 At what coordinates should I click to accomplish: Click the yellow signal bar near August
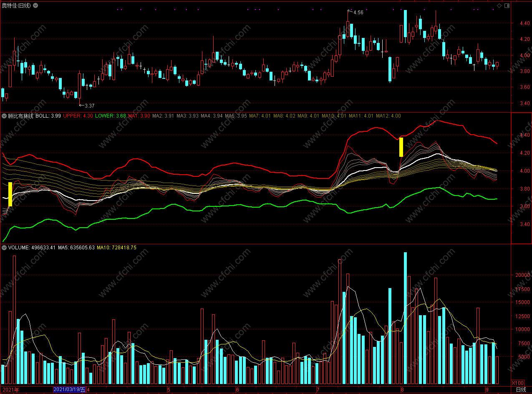(401, 147)
